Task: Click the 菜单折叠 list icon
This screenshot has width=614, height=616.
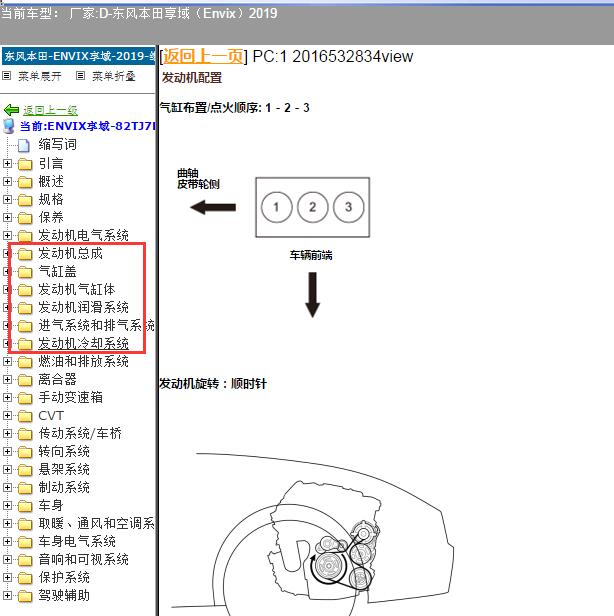Action: point(80,75)
